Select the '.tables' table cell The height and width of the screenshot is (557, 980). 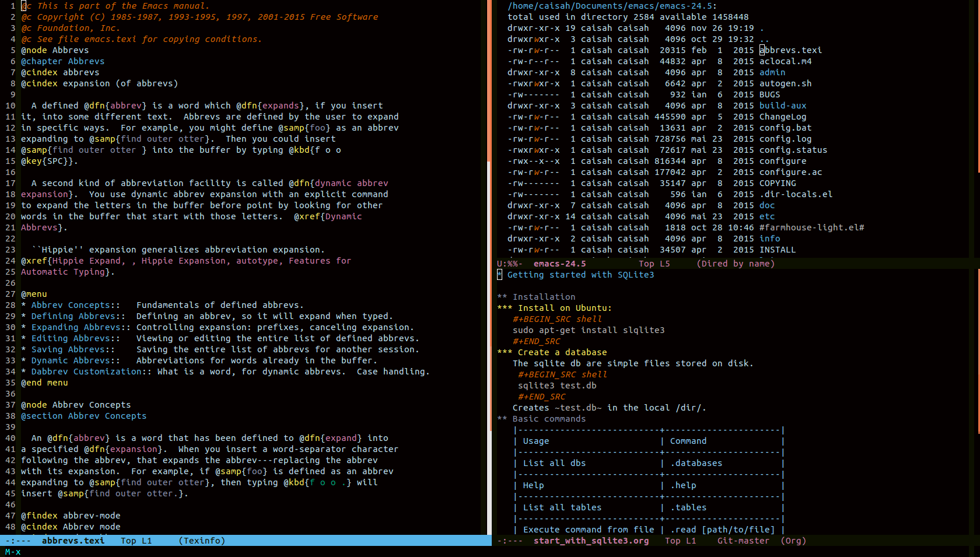coord(688,507)
